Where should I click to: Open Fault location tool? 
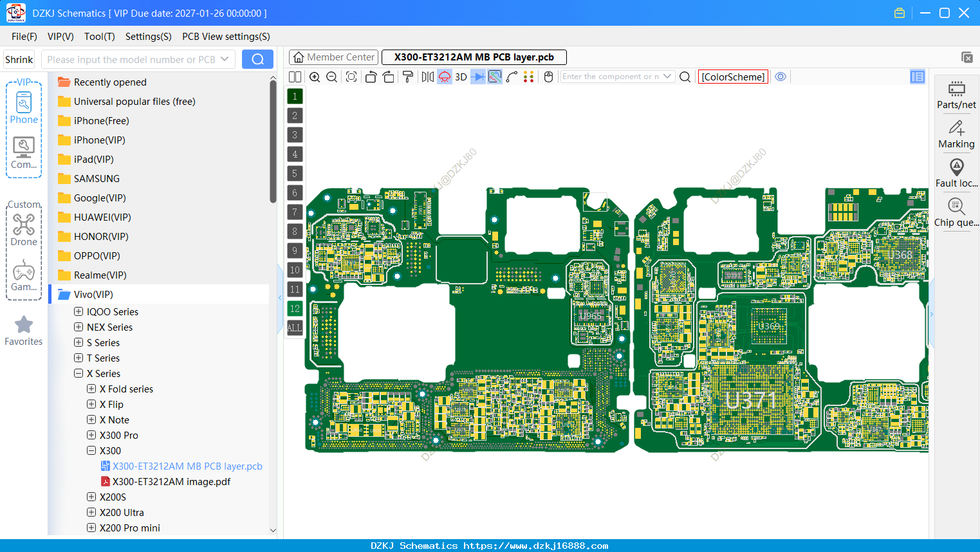956,174
